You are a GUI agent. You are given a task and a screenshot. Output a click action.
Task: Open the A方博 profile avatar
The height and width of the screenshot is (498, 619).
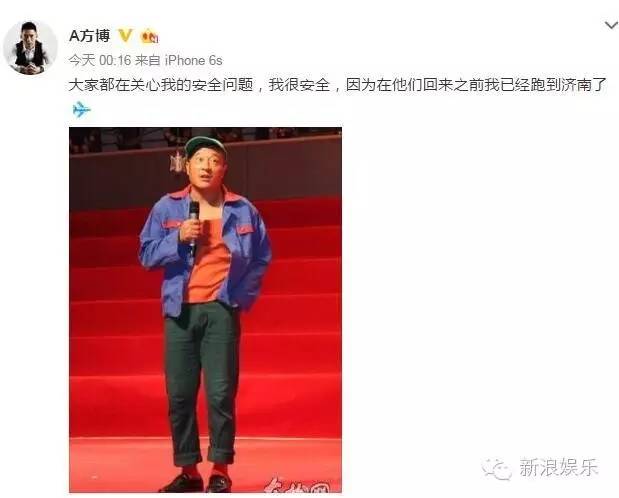tap(30, 47)
